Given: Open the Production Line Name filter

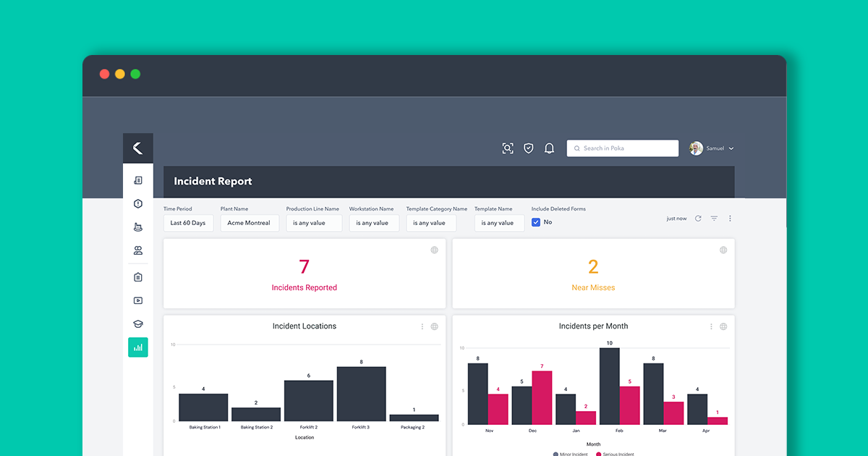Looking at the screenshot, I should pos(314,223).
